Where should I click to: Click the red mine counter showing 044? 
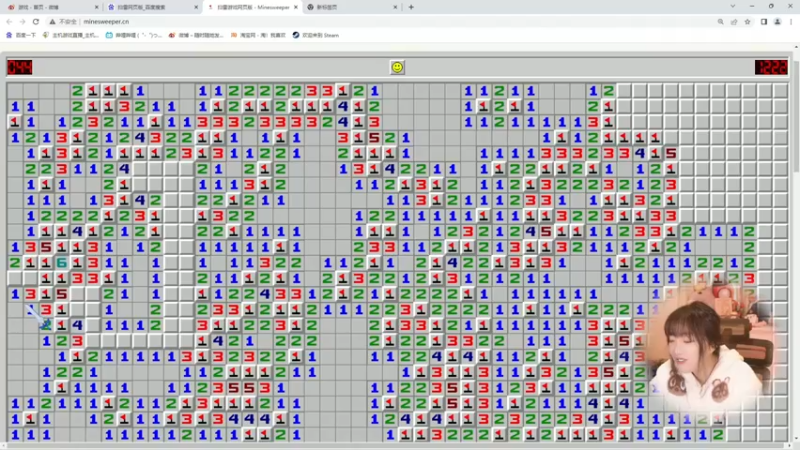click(x=20, y=67)
